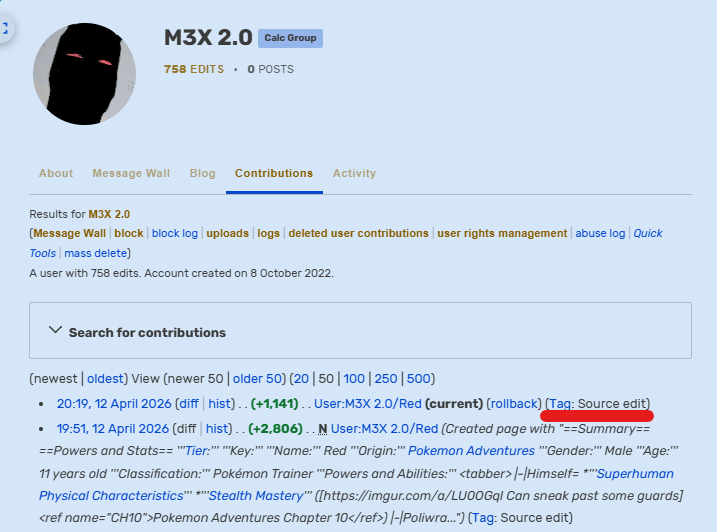
Task: Show 20 results per page
Action: pos(301,379)
